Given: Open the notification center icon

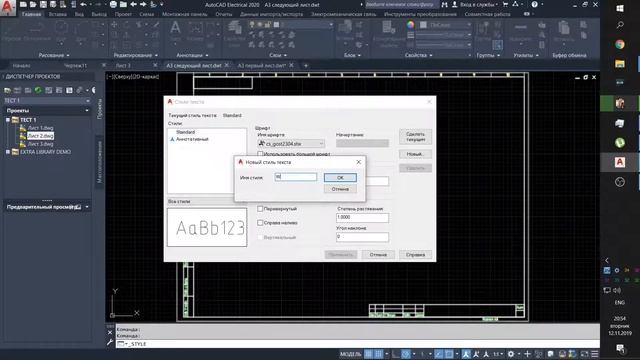Looking at the screenshot, I should 620,348.
